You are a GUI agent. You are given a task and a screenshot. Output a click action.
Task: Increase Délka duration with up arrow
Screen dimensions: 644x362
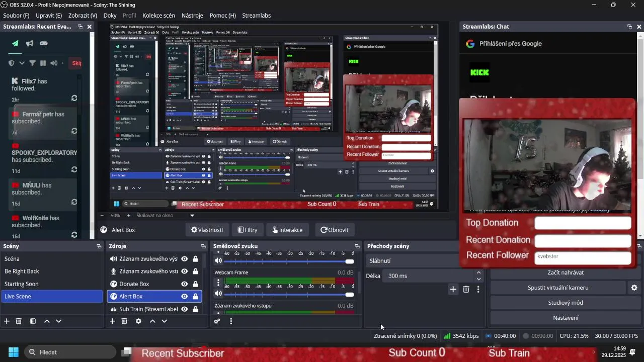[x=478, y=273]
